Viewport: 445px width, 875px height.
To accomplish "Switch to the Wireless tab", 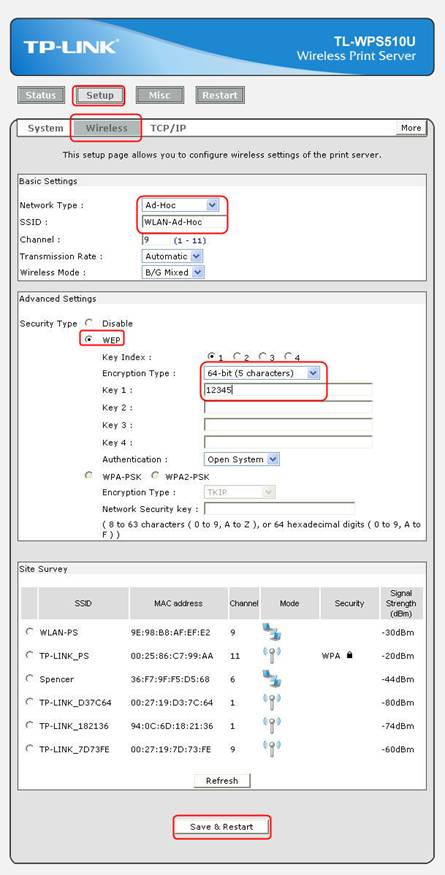I will pos(106,128).
